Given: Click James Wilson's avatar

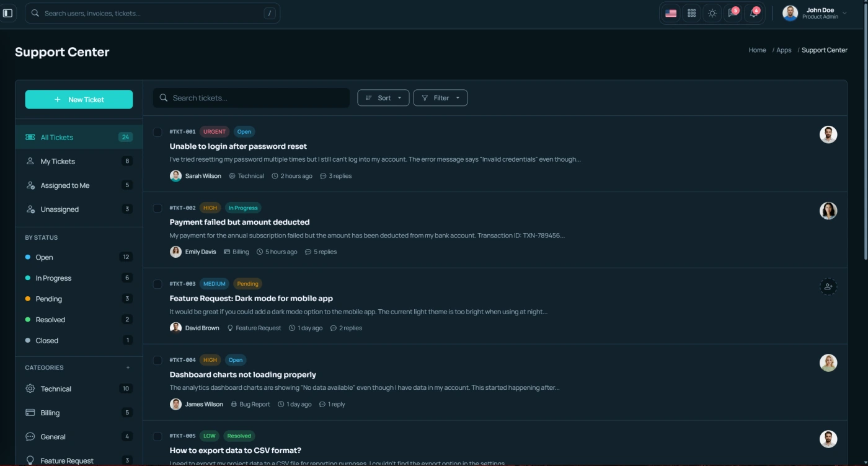Looking at the screenshot, I should point(175,404).
